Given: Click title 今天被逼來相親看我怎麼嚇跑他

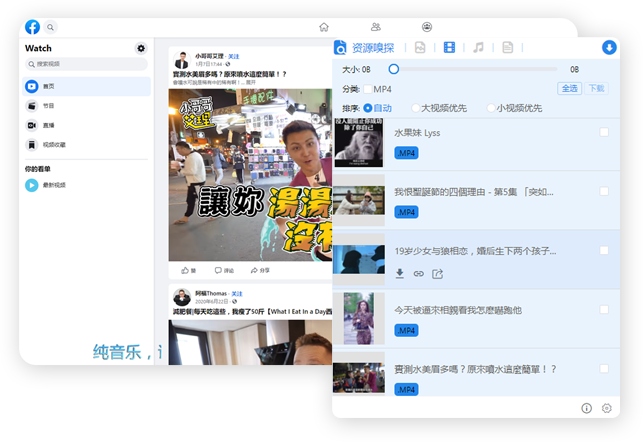Looking at the screenshot, I should [458, 310].
